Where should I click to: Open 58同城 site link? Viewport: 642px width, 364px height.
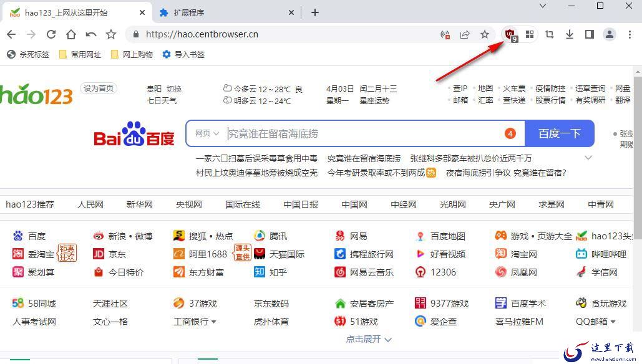(x=34, y=304)
